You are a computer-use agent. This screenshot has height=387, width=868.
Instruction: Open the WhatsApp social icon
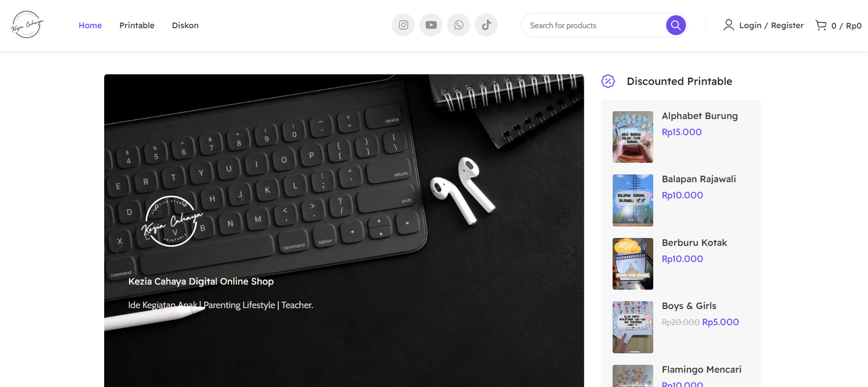459,25
